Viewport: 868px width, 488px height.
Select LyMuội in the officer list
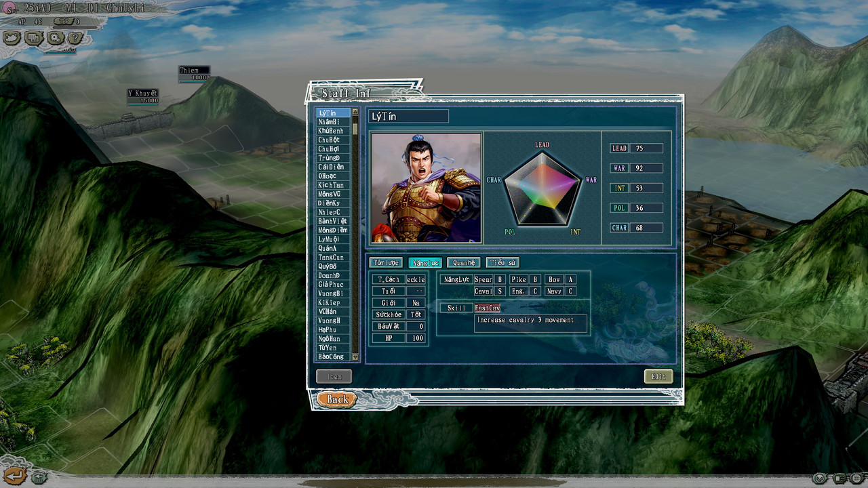click(x=333, y=239)
